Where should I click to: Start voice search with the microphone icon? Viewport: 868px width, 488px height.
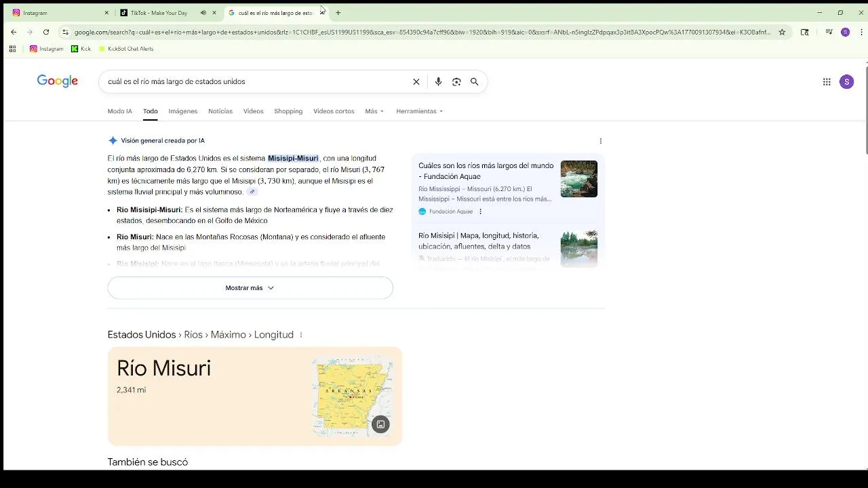(x=438, y=81)
